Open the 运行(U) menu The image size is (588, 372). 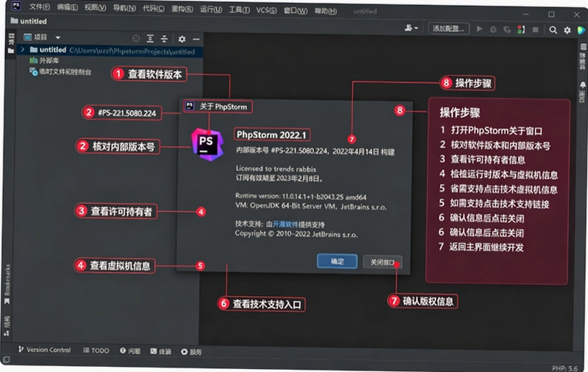pyautogui.click(x=211, y=9)
